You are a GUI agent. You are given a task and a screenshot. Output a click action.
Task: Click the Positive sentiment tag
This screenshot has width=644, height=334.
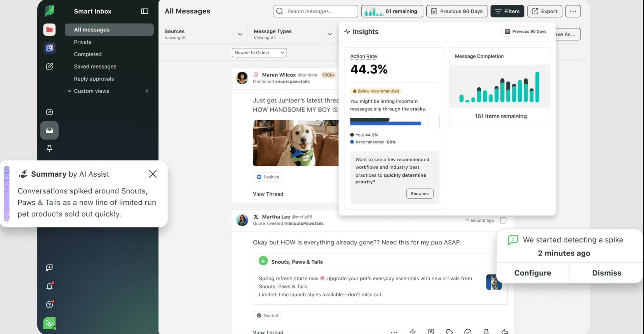pos(268,177)
